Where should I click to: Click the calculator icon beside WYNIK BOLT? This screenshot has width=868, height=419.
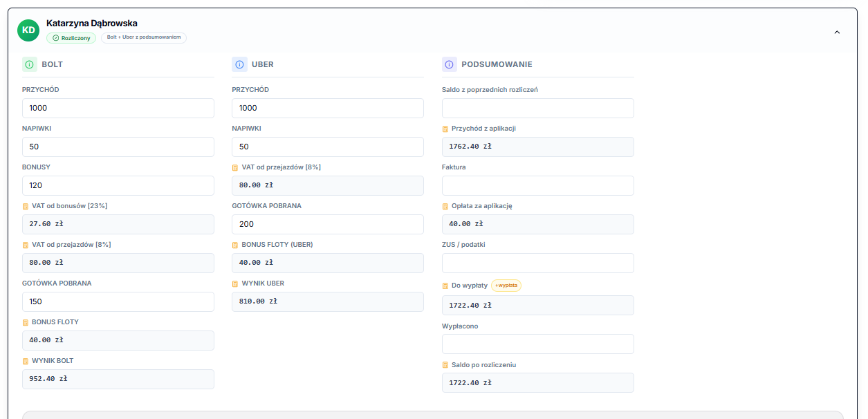(26, 361)
